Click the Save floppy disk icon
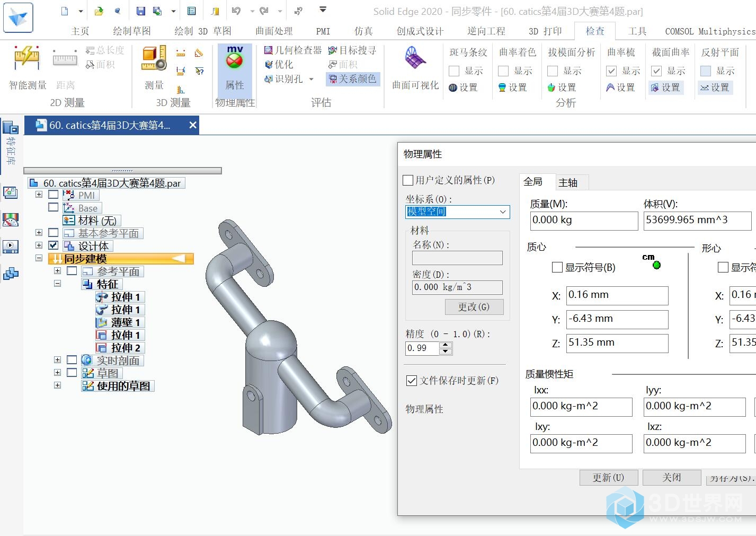This screenshot has height=536, width=756. (x=140, y=11)
